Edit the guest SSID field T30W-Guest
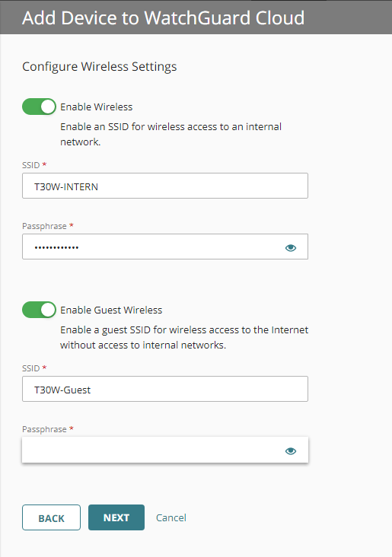 click(x=165, y=389)
